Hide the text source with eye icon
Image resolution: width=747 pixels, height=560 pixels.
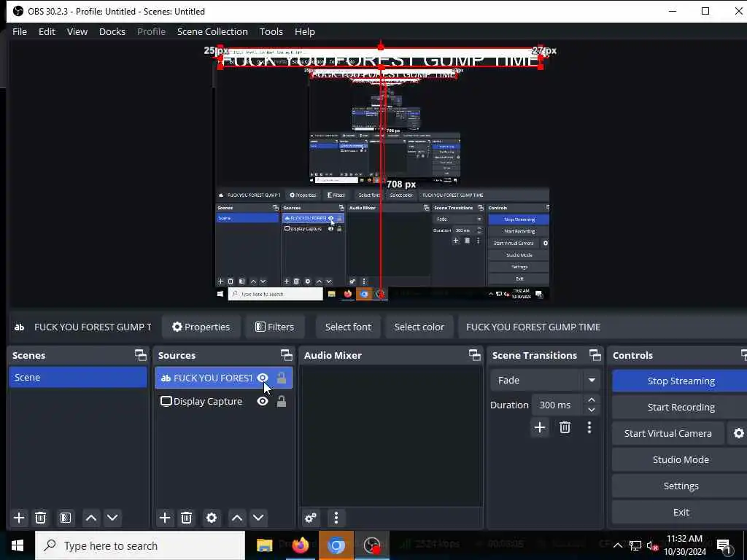pos(262,378)
